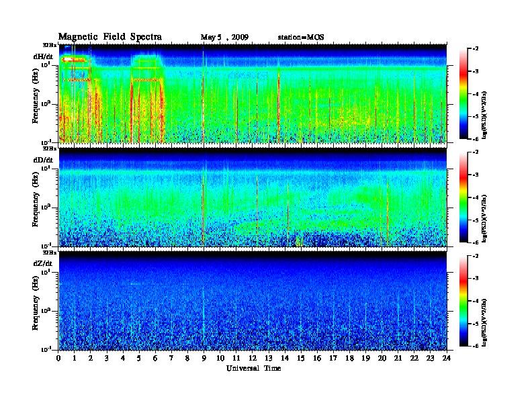
Task: Click hour tick label "3" on time axis
Action: tap(107, 358)
